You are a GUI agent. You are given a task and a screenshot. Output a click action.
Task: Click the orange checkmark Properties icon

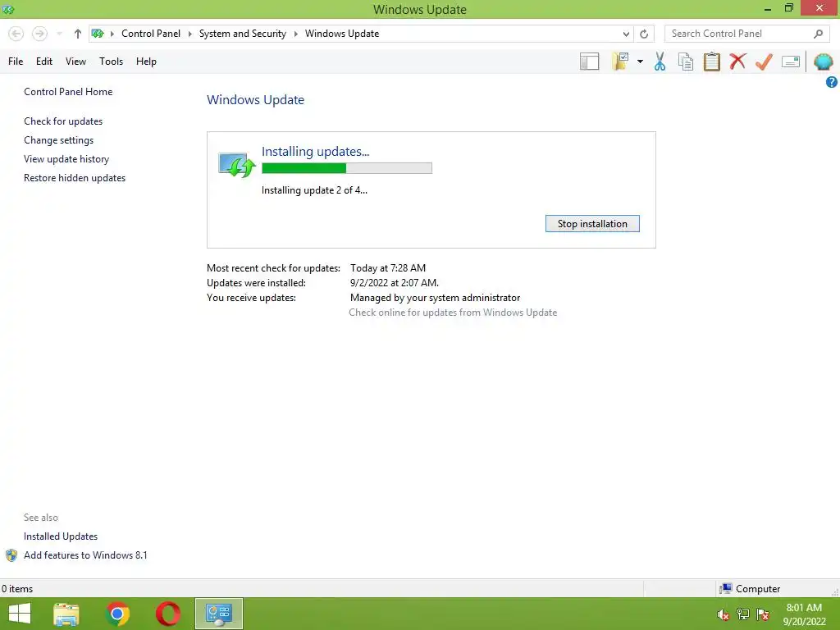pyautogui.click(x=764, y=62)
